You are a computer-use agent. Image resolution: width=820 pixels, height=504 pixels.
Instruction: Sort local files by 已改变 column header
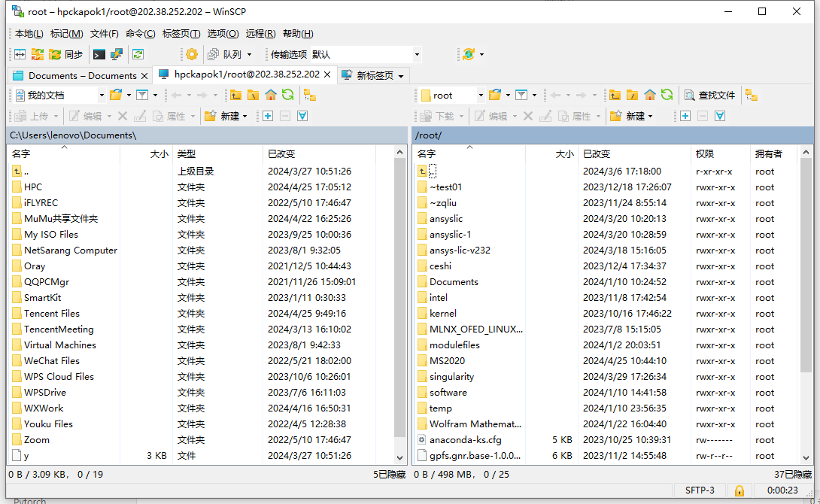[x=318, y=153]
